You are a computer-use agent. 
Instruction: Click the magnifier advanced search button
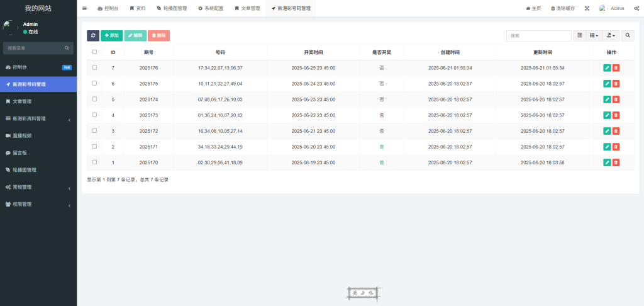tap(628, 36)
